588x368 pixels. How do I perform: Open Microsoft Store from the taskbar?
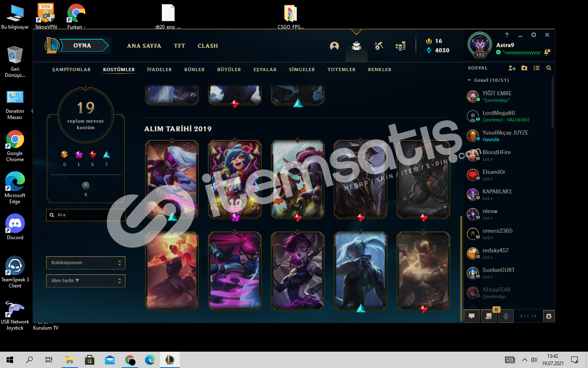(89, 360)
